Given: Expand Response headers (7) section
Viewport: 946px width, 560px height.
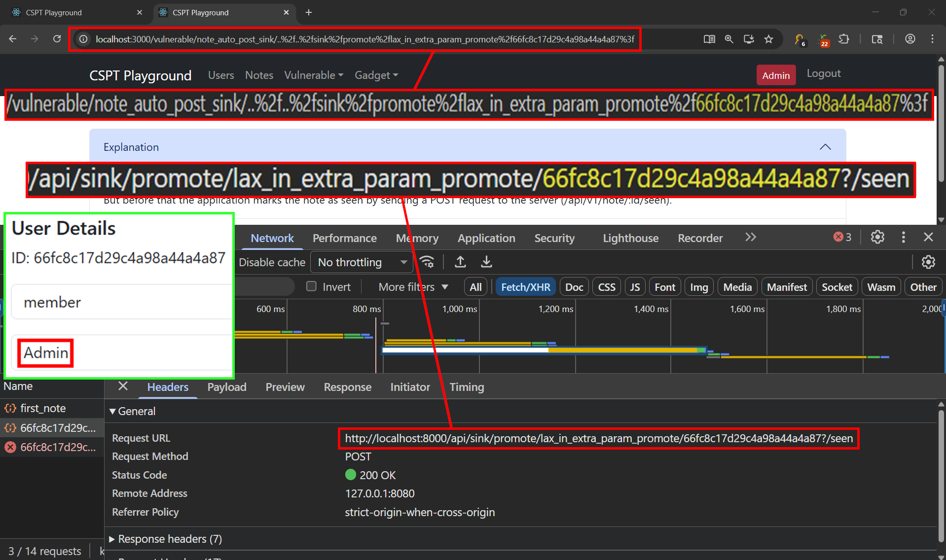Looking at the screenshot, I should point(166,539).
